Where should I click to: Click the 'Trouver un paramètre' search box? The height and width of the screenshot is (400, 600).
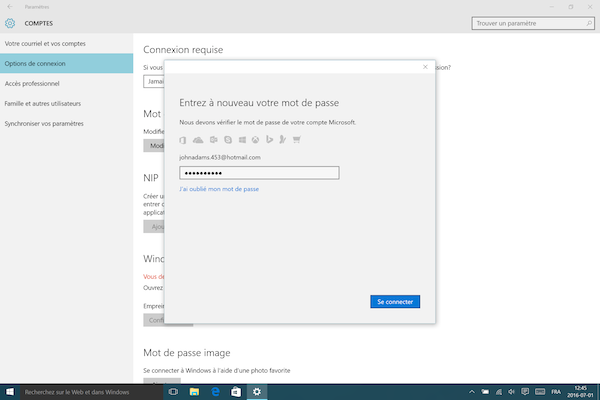[x=533, y=23]
